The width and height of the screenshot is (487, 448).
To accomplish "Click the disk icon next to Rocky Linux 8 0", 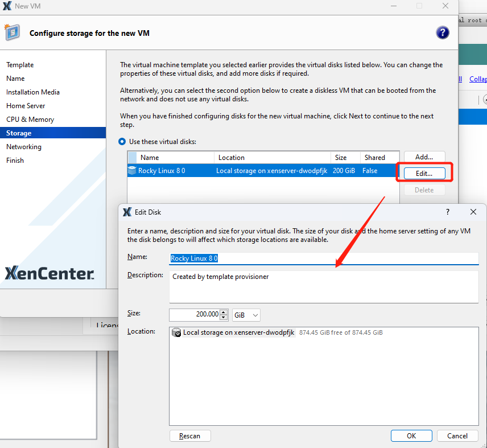I will pos(132,170).
